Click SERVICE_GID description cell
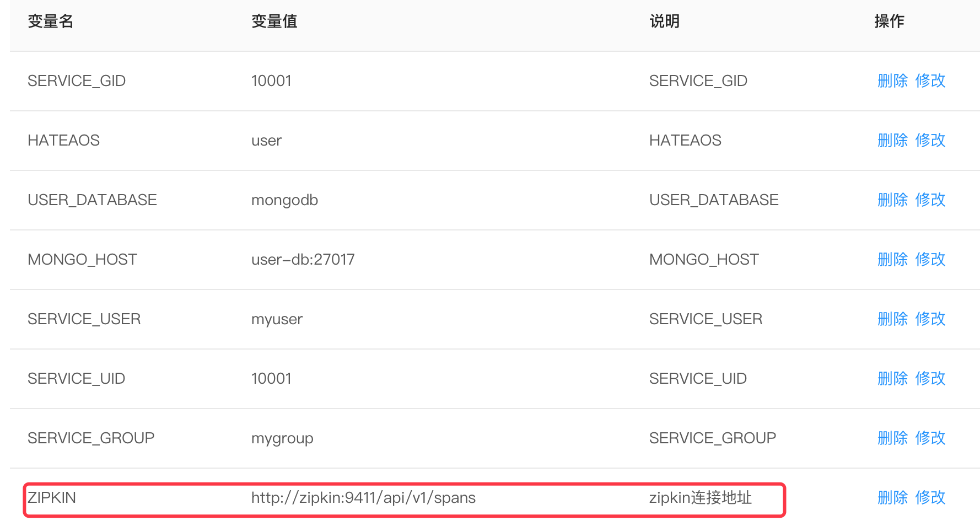The width and height of the screenshot is (980, 526). tap(698, 81)
